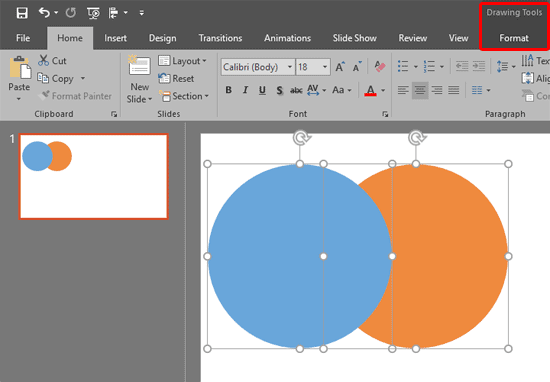
Task: Select slide 1 thumbnail
Action: (94, 176)
